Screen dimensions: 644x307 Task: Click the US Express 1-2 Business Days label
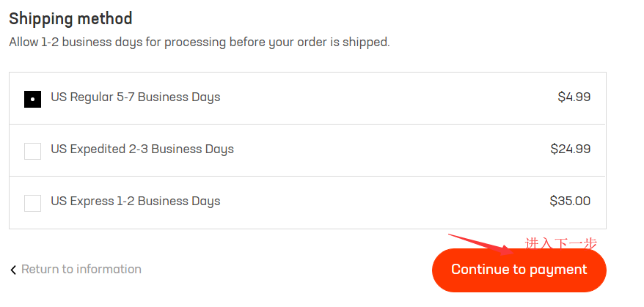[x=135, y=201]
